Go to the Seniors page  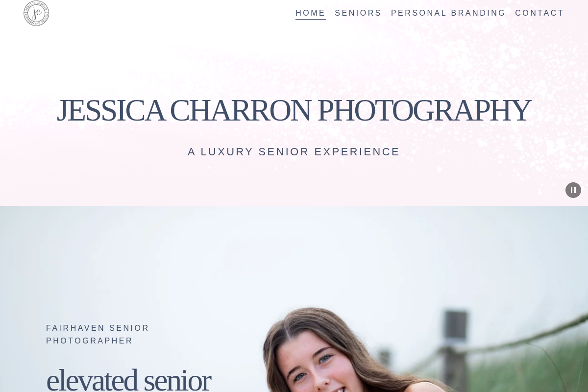(x=358, y=13)
